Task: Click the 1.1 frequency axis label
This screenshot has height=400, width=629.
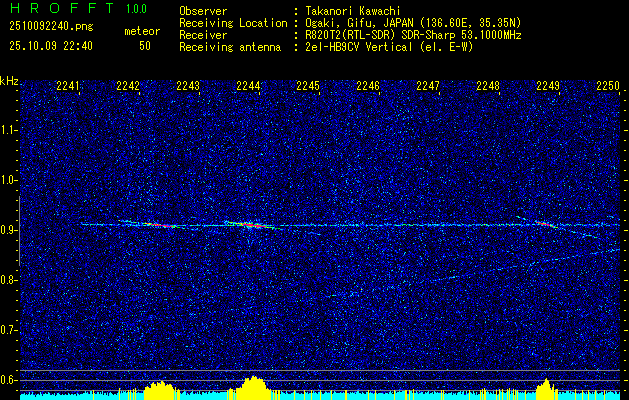Action: (x=9, y=129)
